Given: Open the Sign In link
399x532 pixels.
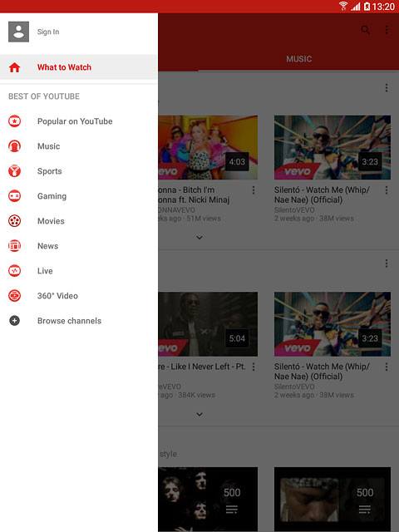Looking at the screenshot, I should 48,32.
